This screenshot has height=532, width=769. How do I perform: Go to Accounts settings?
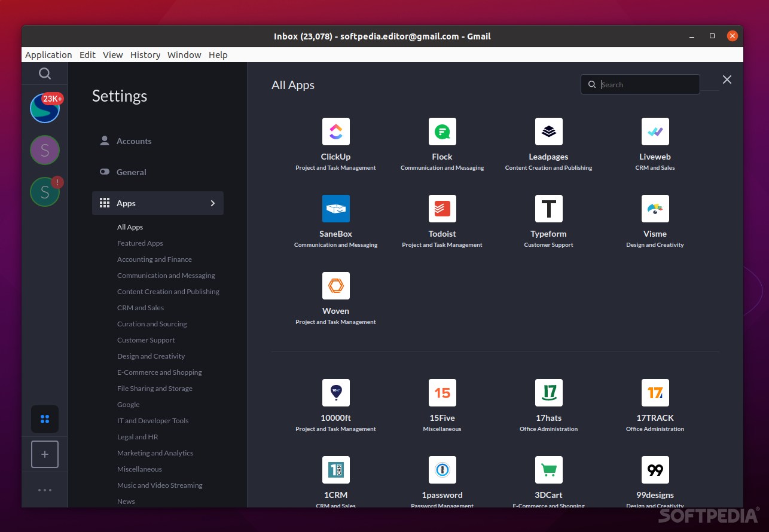pyautogui.click(x=158, y=141)
